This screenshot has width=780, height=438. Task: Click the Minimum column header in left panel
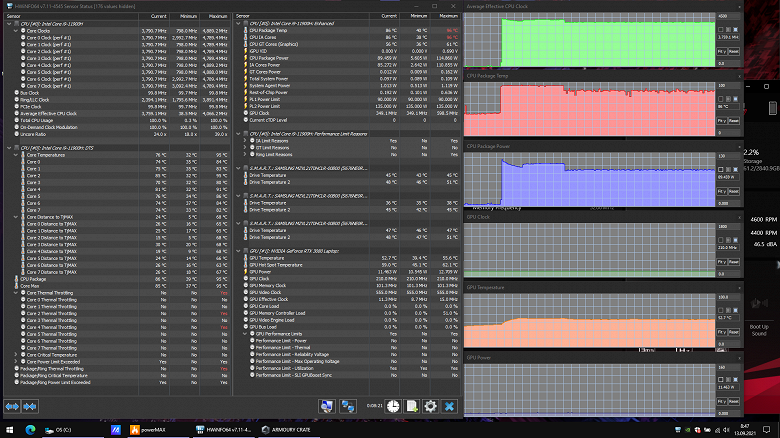184,16
